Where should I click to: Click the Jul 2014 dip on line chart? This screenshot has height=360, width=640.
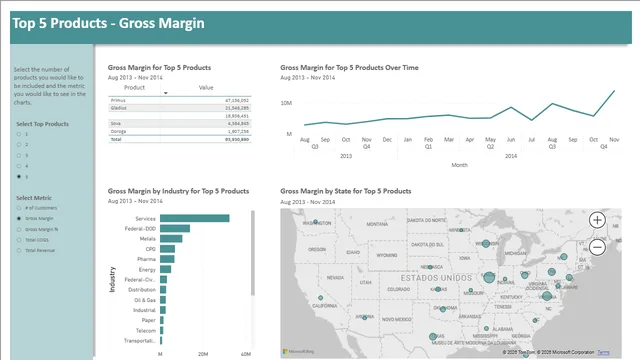(531, 120)
